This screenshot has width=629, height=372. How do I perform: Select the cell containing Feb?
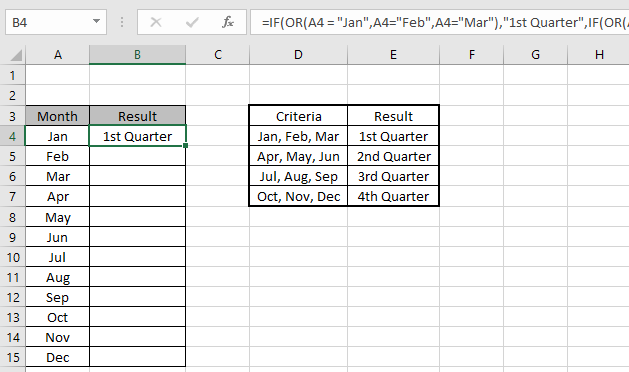[x=57, y=156]
